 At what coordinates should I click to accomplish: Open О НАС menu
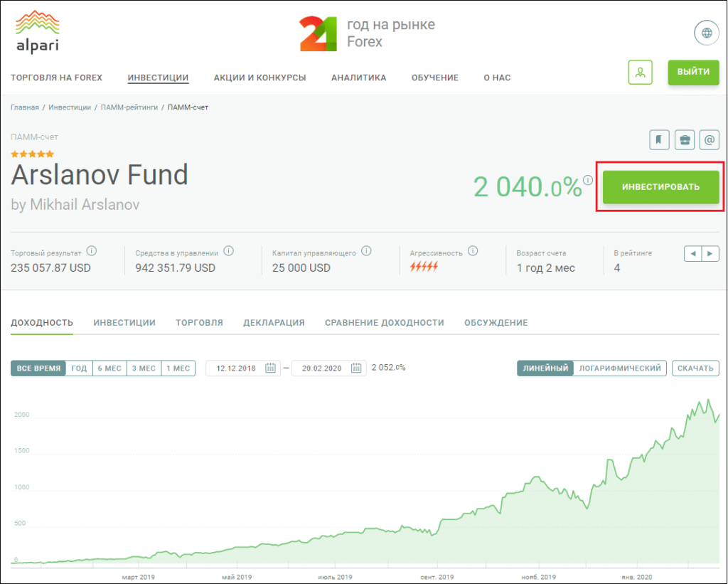pos(497,78)
